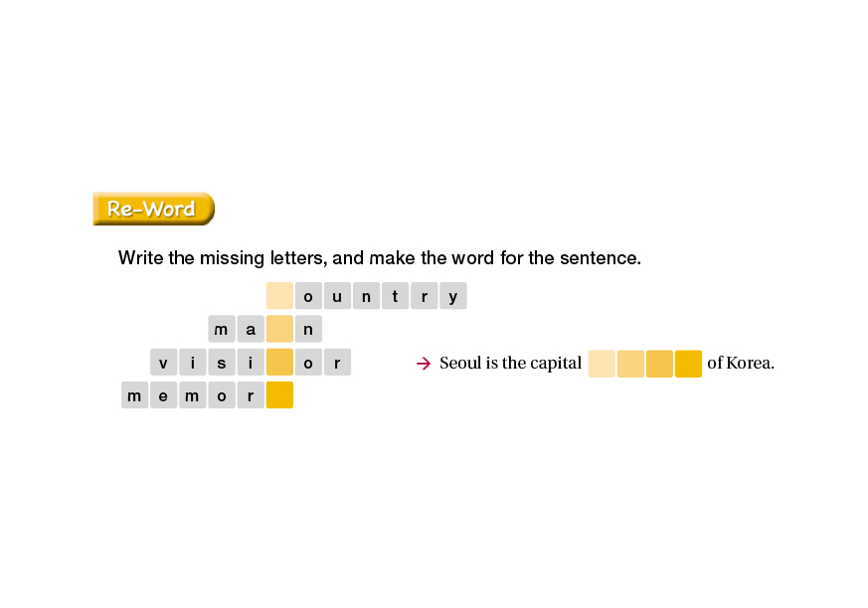Click the 'y' tile ending 'ountry'

click(452, 296)
